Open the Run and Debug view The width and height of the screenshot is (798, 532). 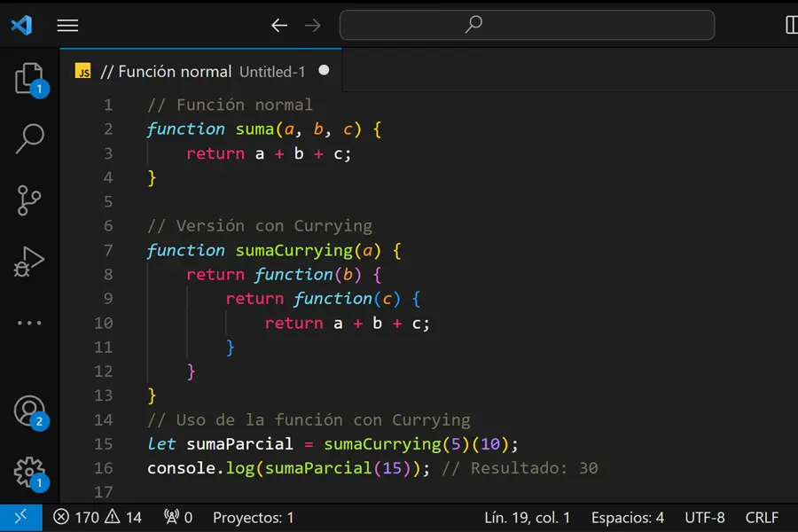coord(29,262)
